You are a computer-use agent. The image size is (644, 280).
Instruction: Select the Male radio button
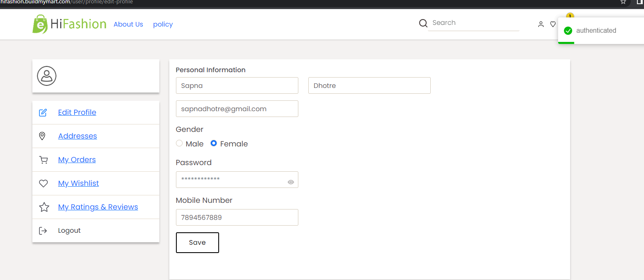click(x=179, y=143)
